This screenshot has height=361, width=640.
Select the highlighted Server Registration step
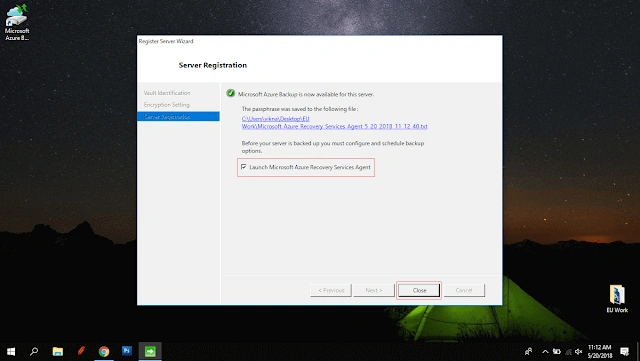178,117
